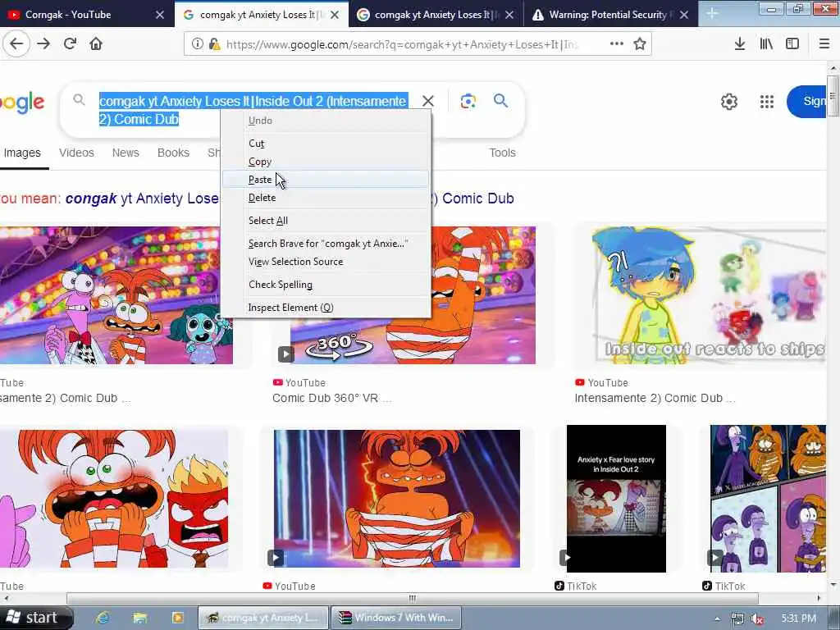Open the Books results tab

(x=173, y=153)
